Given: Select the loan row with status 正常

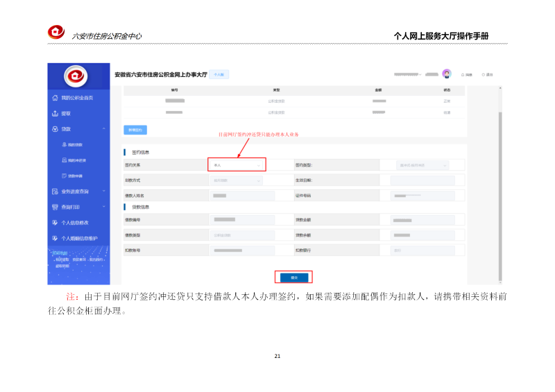Looking at the screenshot, I should click(294, 101).
